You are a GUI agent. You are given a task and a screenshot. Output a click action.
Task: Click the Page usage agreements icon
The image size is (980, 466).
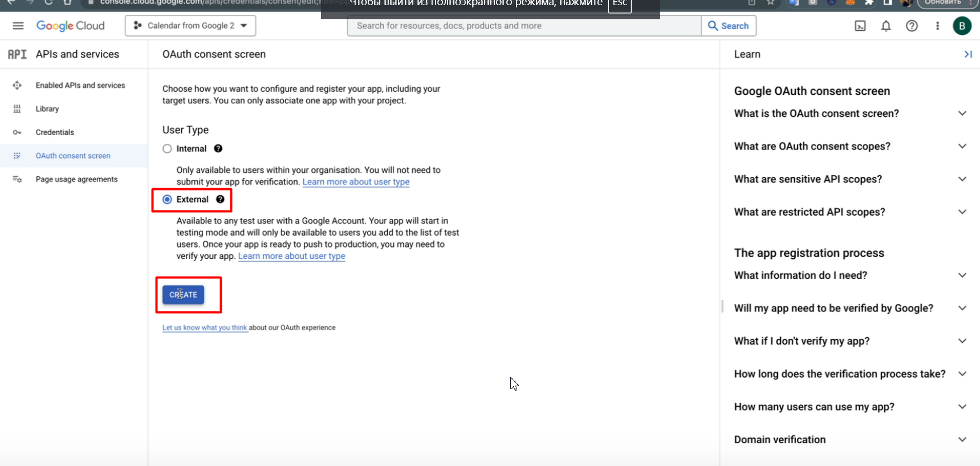click(x=17, y=179)
